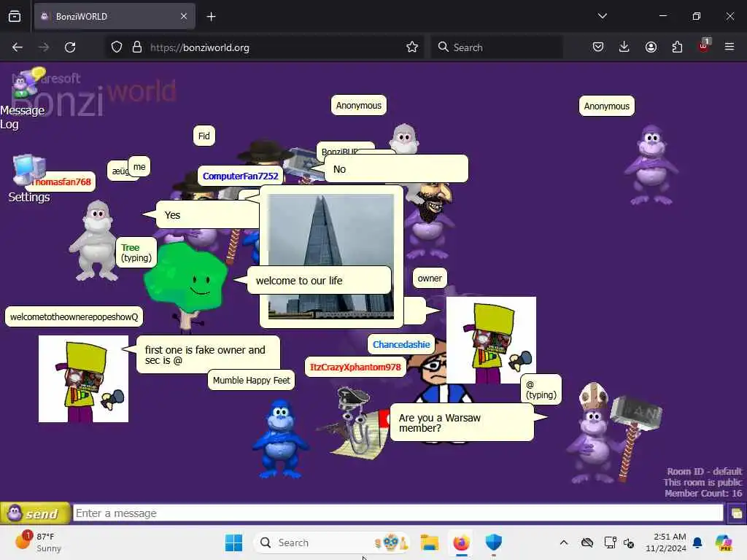Click the 'No' speech bubble
The height and width of the screenshot is (560, 747).
tap(396, 169)
